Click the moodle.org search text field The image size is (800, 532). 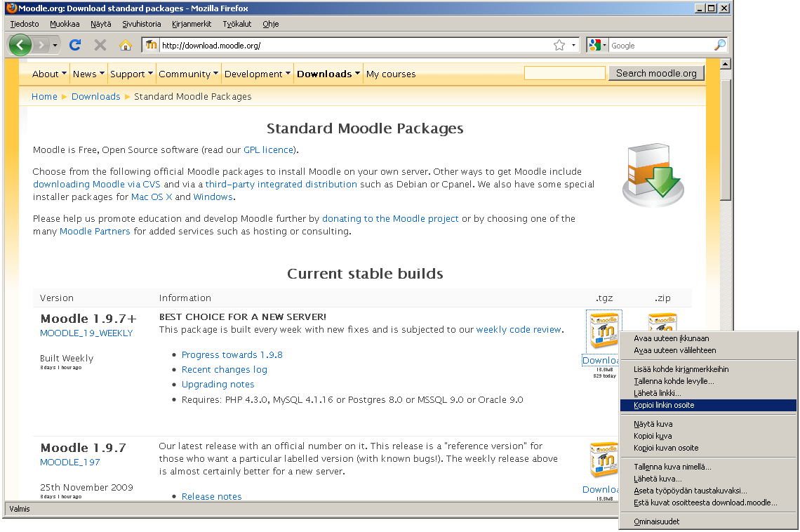click(564, 74)
